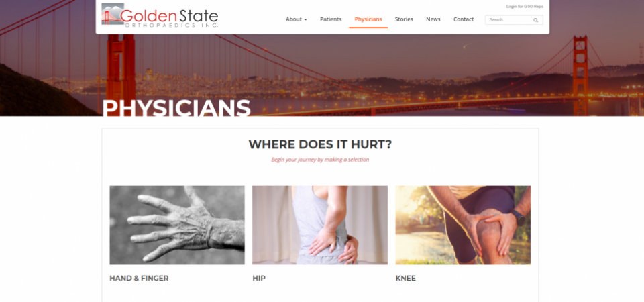Go to the Stories page

click(404, 19)
